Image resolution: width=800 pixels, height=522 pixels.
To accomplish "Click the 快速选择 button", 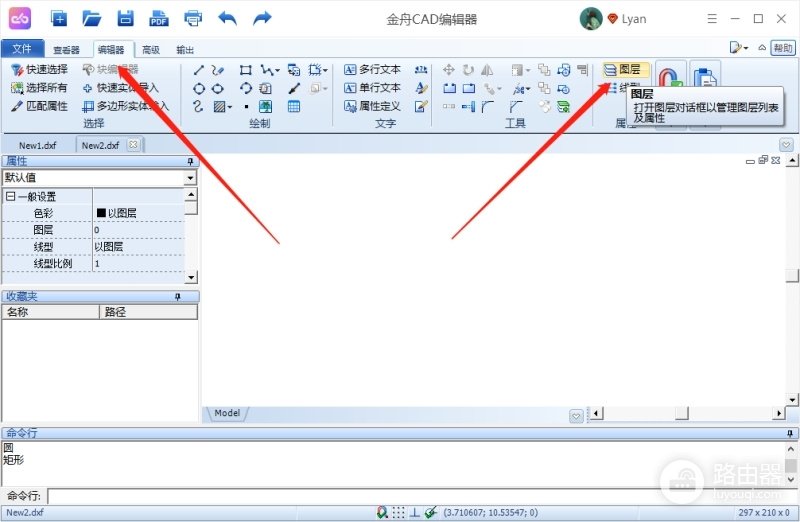I will pos(39,69).
